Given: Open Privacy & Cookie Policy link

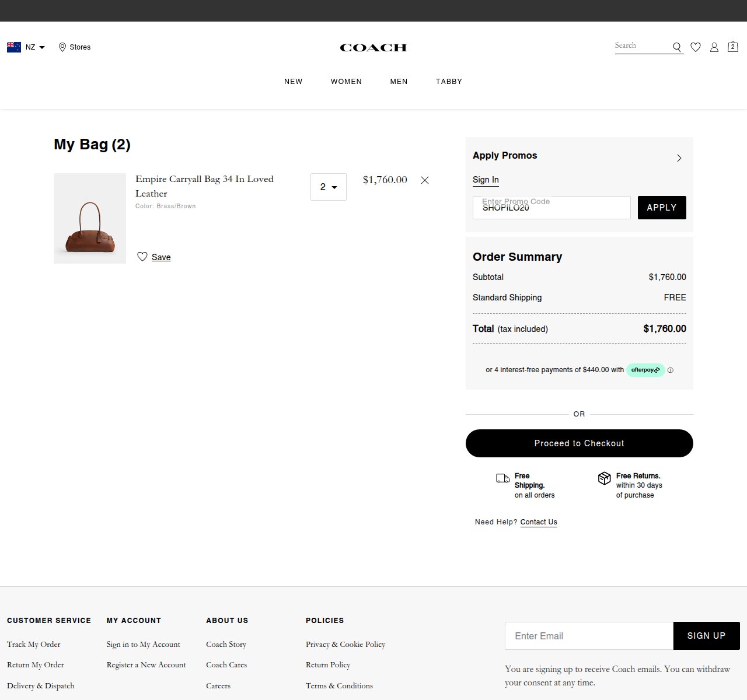Looking at the screenshot, I should click(345, 645).
